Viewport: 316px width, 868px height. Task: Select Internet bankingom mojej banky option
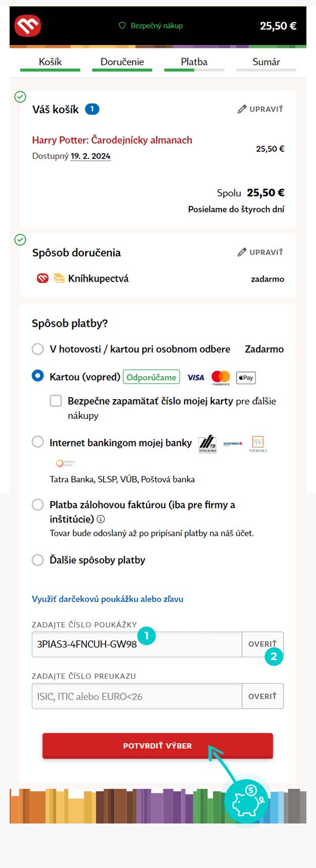click(x=38, y=442)
